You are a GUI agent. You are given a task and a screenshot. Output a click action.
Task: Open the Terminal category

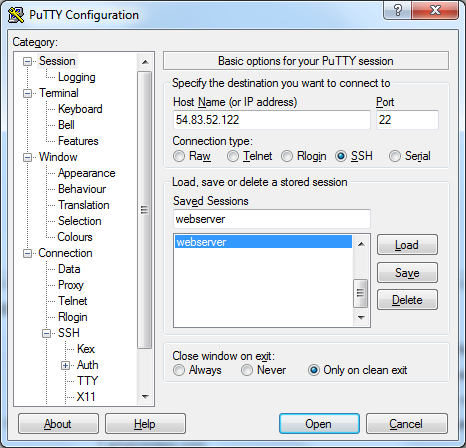[59, 93]
